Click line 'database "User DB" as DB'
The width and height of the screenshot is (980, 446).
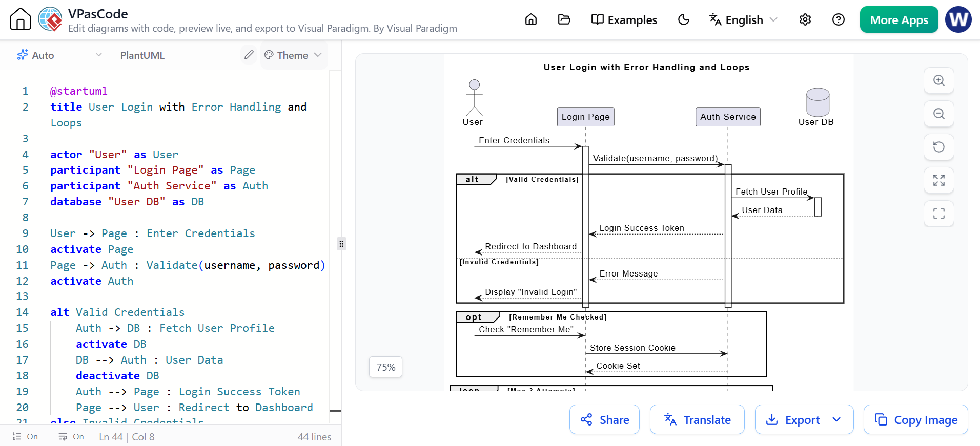127,202
